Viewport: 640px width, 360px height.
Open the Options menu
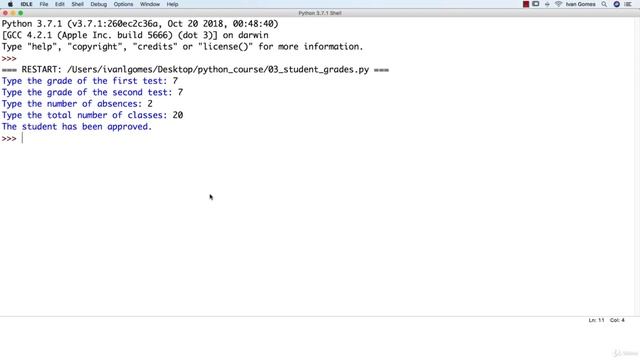pos(123,4)
